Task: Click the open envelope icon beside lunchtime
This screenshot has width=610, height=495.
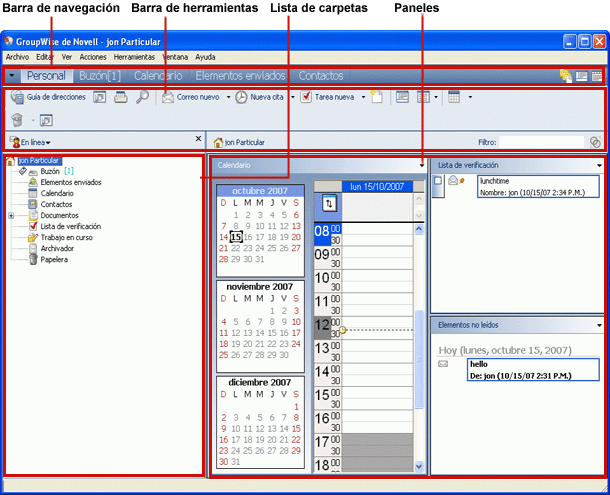Action: [x=453, y=181]
